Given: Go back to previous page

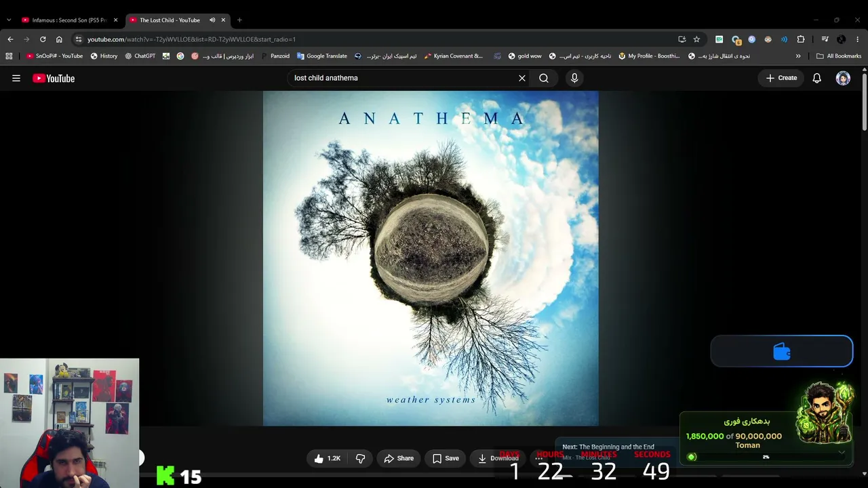Looking at the screenshot, I should tap(10, 39).
